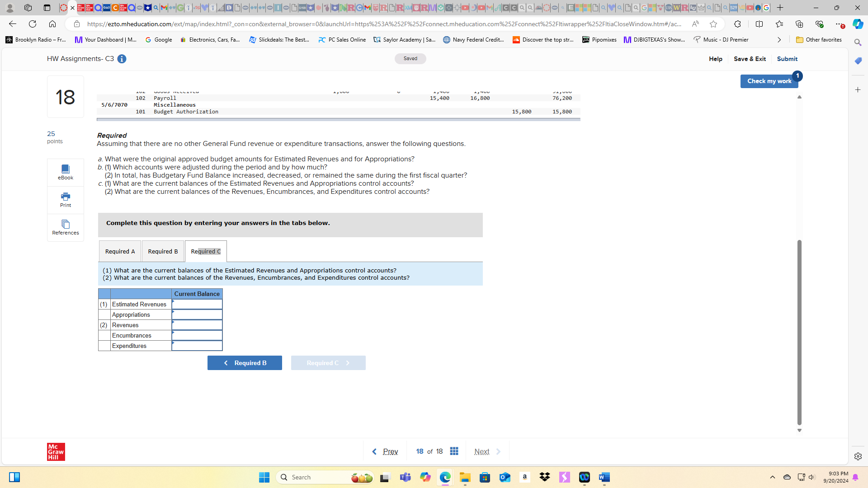
Task: Open the question grid navigator icon
Action: click(x=454, y=451)
